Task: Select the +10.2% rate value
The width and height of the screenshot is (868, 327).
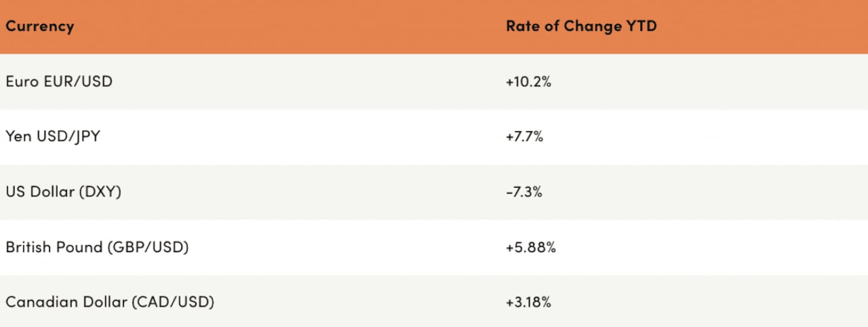Action: point(529,81)
